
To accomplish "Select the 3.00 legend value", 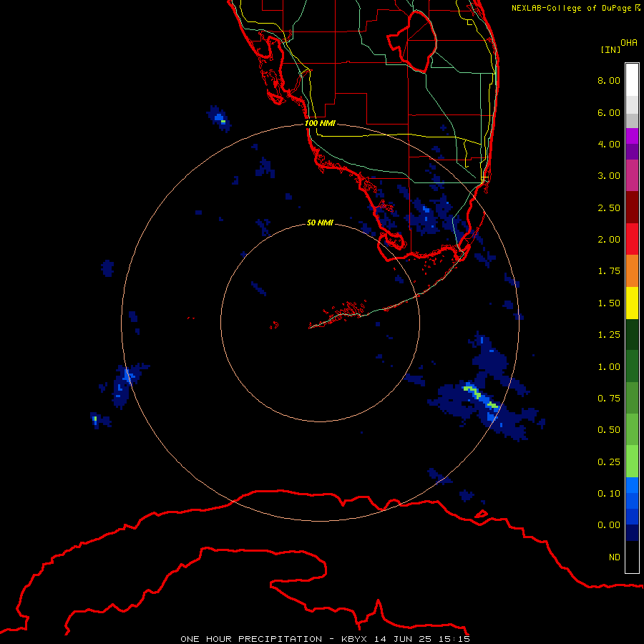I will 609,176.
